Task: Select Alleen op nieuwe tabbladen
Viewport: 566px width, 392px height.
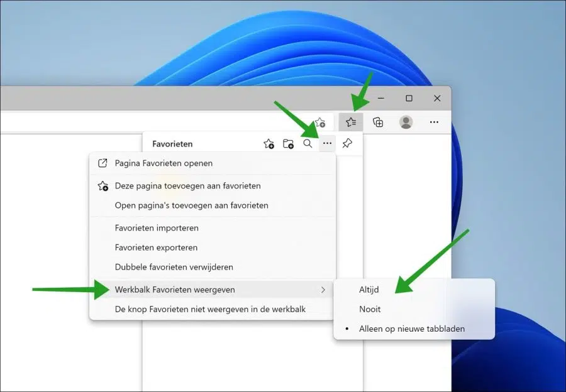Action: (x=414, y=329)
